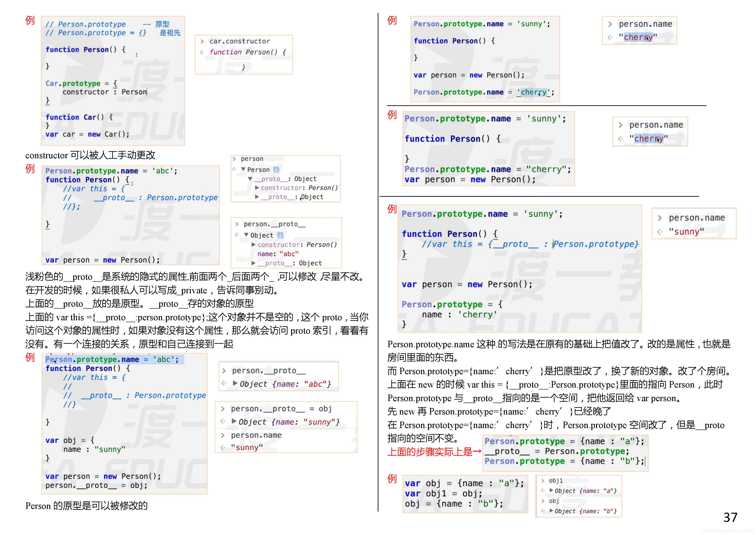Click the 'Person.prototype = {name : "b"};' line
The height and width of the screenshot is (535, 756).
pyautogui.click(x=564, y=461)
